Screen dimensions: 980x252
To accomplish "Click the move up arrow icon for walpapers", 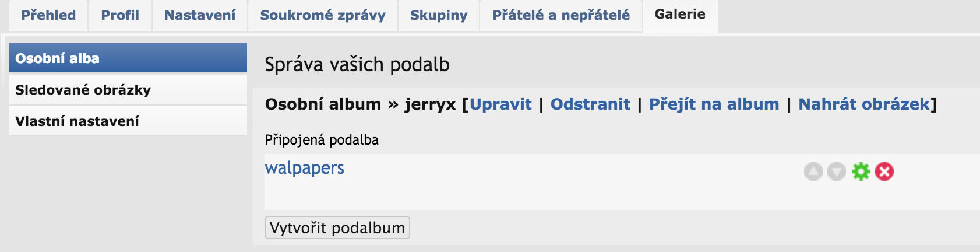I will coord(813,171).
